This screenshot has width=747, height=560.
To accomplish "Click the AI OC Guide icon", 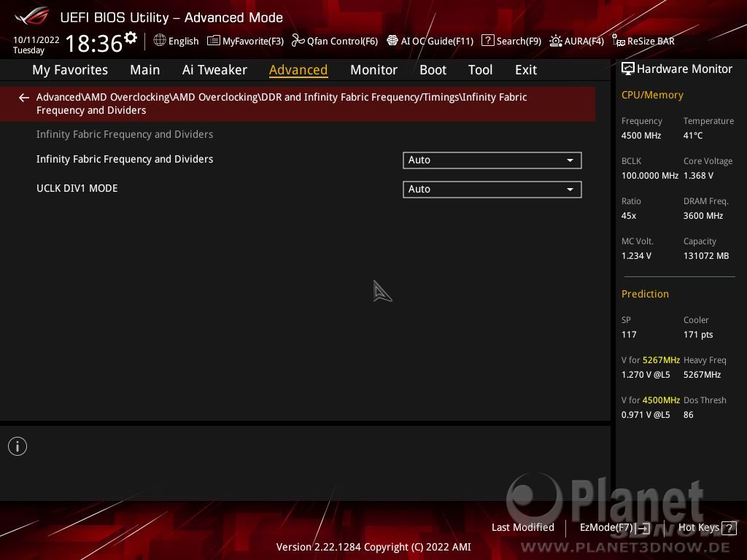I will click(392, 41).
